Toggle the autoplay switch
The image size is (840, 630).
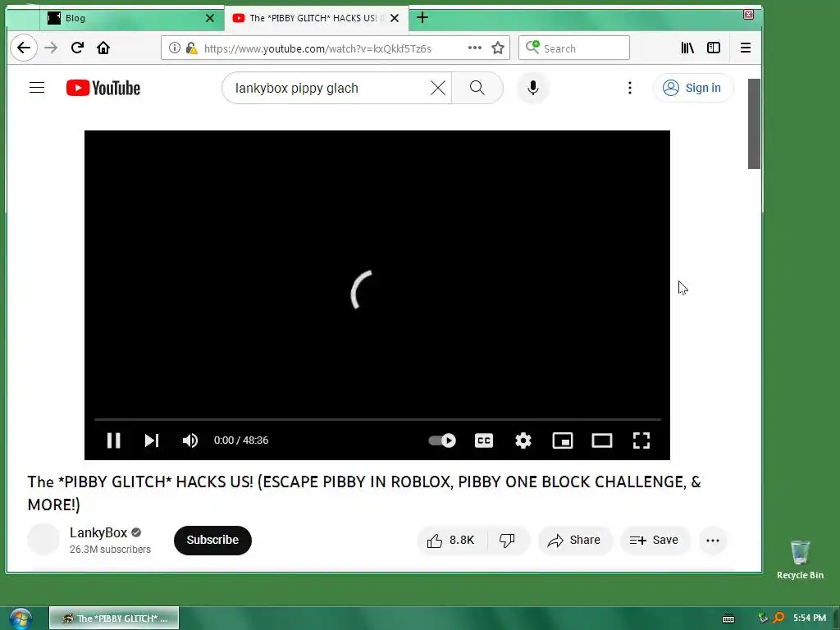(x=442, y=441)
